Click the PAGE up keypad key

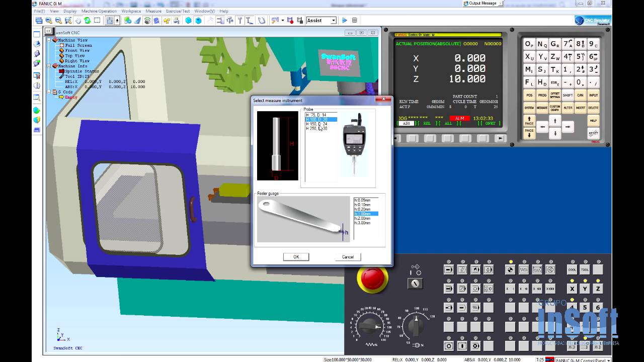click(x=529, y=121)
